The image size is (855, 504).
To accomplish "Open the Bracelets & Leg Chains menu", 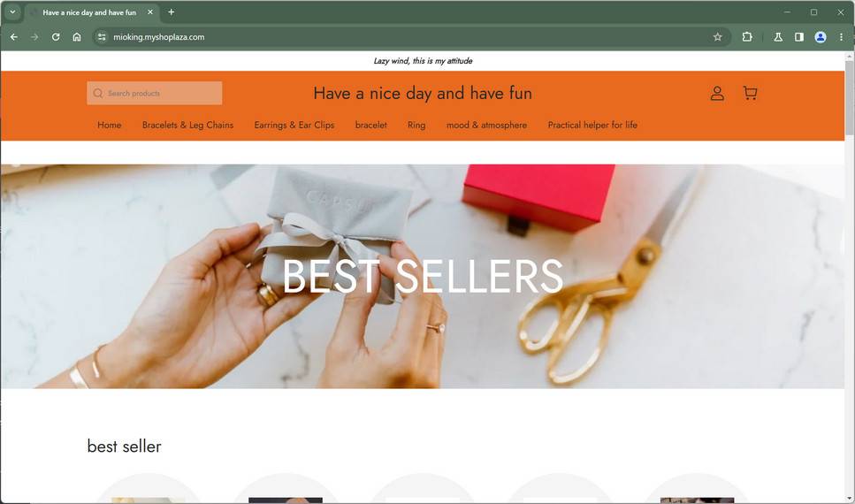I will click(x=187, y=125).
